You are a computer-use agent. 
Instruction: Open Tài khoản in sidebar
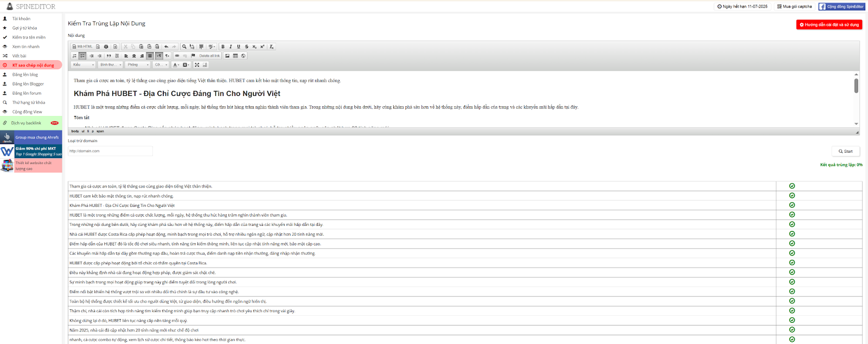[x=21, y=18]
